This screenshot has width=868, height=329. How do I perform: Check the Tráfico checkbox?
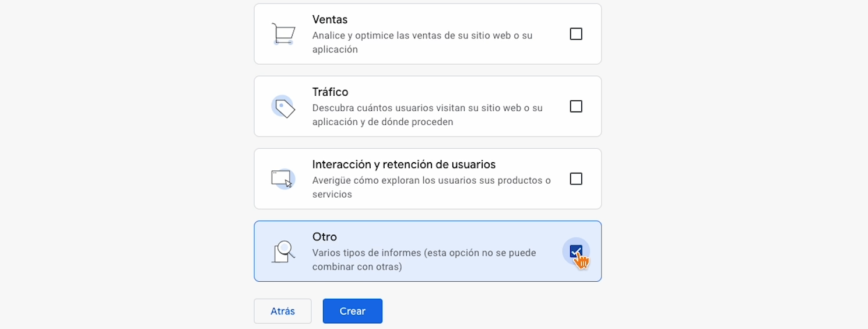click(576, 106)
